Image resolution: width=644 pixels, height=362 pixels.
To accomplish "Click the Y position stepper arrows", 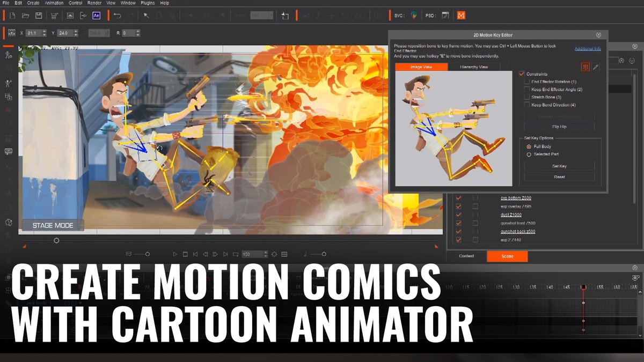I will point(76,33).
